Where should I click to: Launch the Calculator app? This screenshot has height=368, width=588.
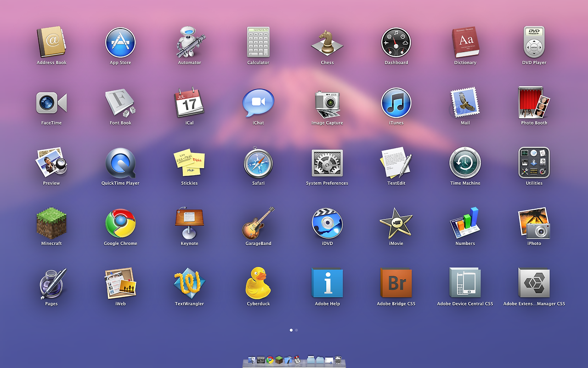click(258, 42)
